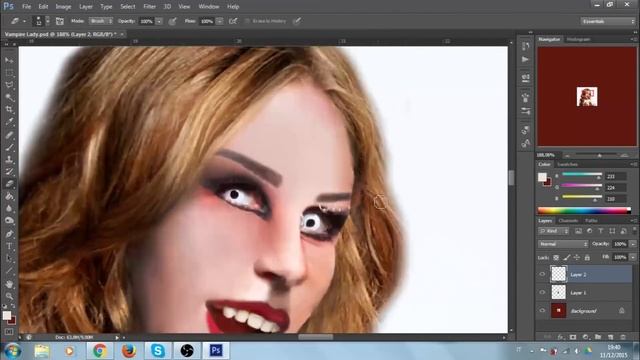Click the new adjustment layer icon
The width and height of the screenshot is (640, 360).
tap(586, 337)
